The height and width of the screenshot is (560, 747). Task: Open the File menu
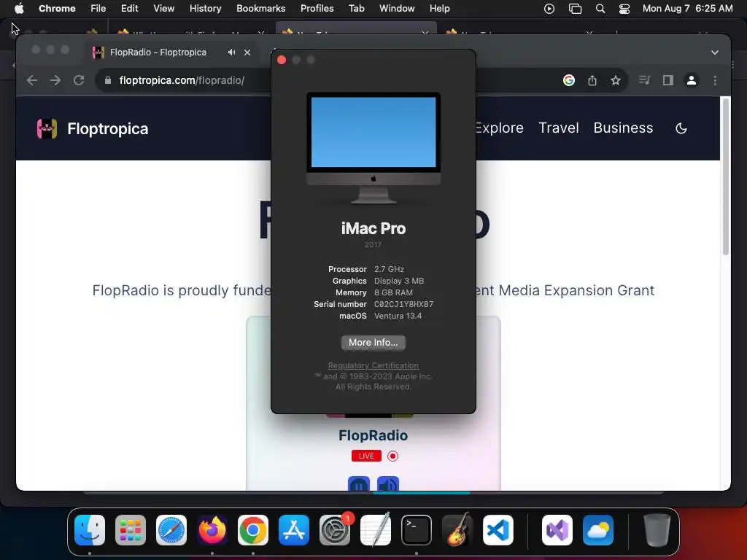click(x=98, y=8)
